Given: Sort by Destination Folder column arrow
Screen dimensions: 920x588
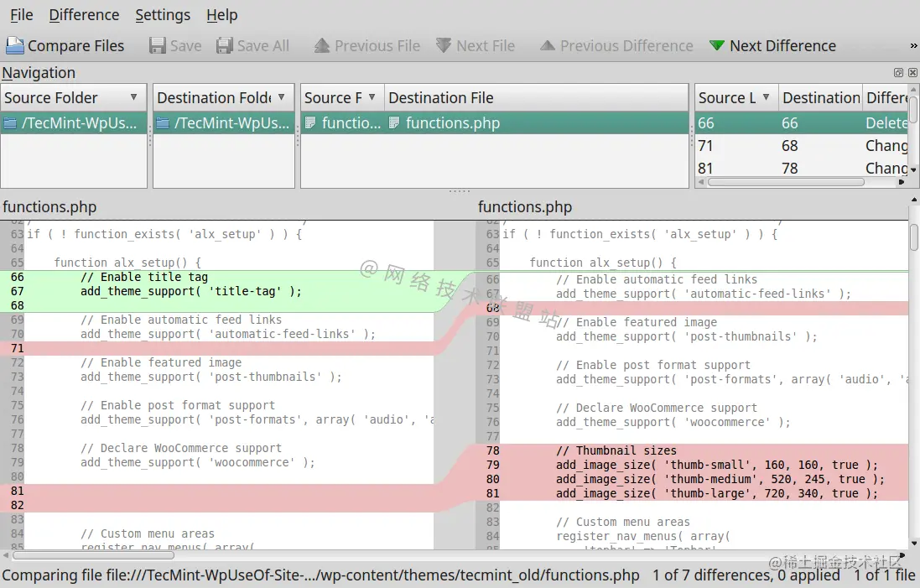Looking at the screenshot, I should point(282,96).
